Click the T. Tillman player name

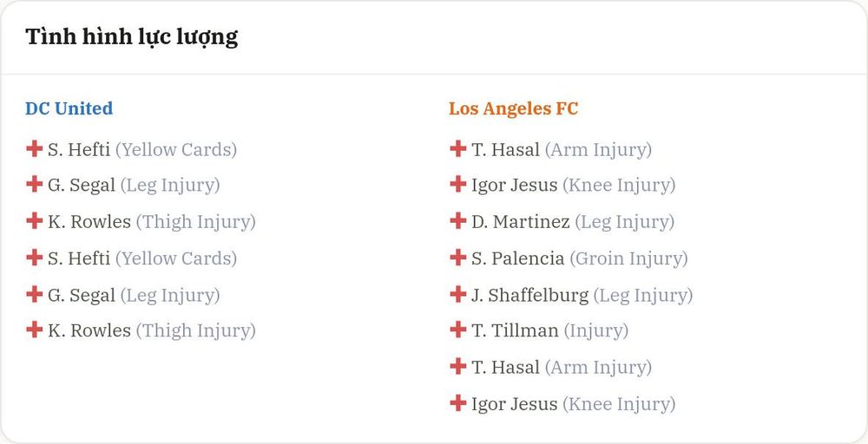(515, 330)
